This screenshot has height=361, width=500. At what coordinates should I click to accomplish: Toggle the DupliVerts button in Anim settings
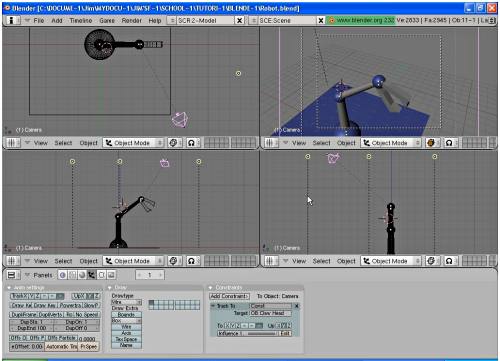[51, 315]
